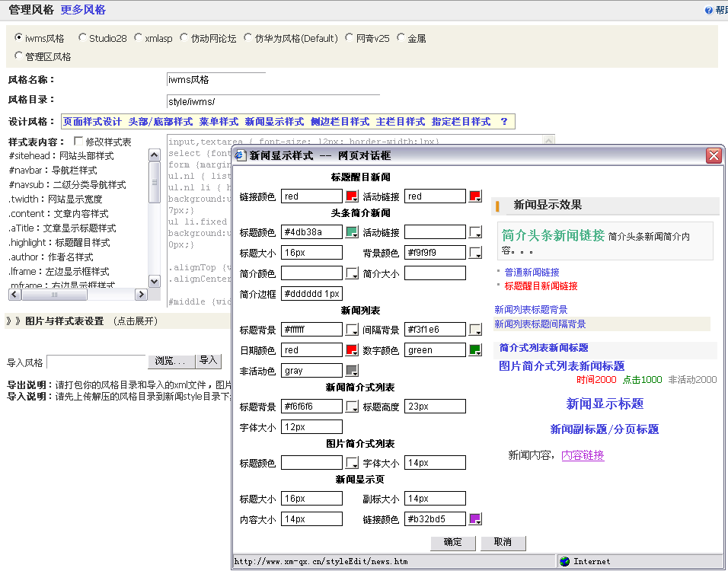Open 新闻显示样式 tab
The height and width of the screenshot is (571, 728).
tap(274, 122)
